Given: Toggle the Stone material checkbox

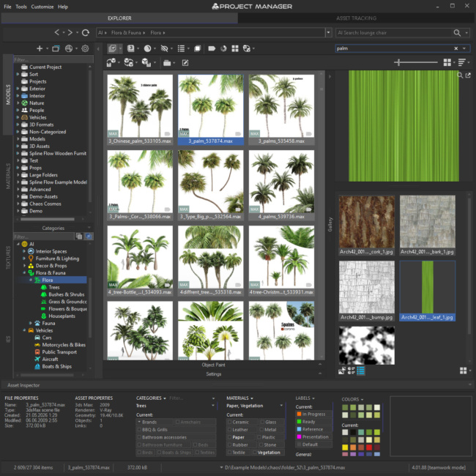Looking at the screenshot, I should tap(261, 445).
